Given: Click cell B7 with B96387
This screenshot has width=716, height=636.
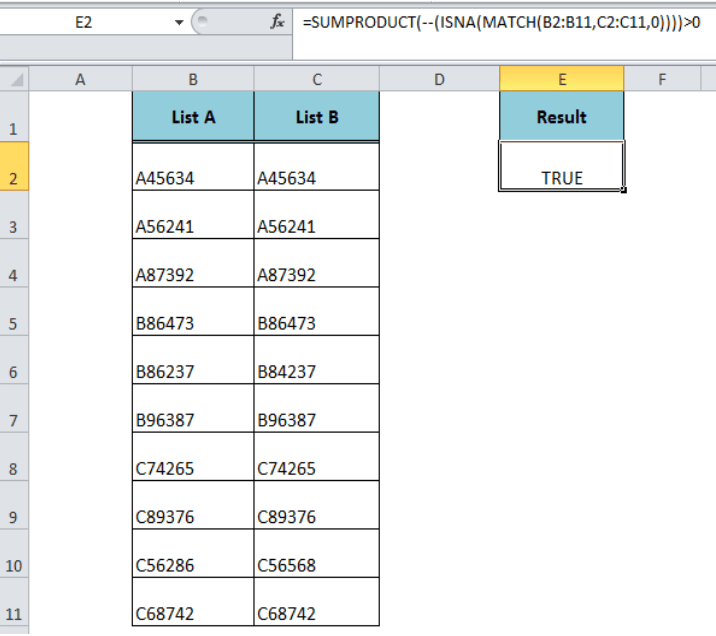Looking at the screenshot, I should tap(193, 408).
